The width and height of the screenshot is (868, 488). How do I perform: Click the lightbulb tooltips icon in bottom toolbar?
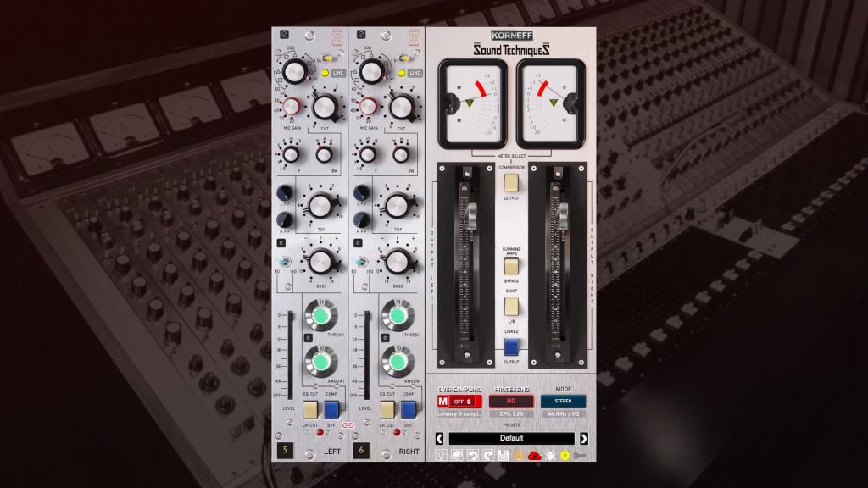[x=441, y=455]
